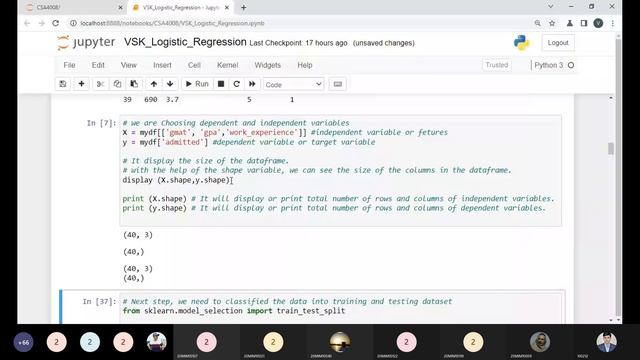Viewport: 640px width, 360px height.
Task: Open the Chrome profile avatar
Action: point(598,23)
